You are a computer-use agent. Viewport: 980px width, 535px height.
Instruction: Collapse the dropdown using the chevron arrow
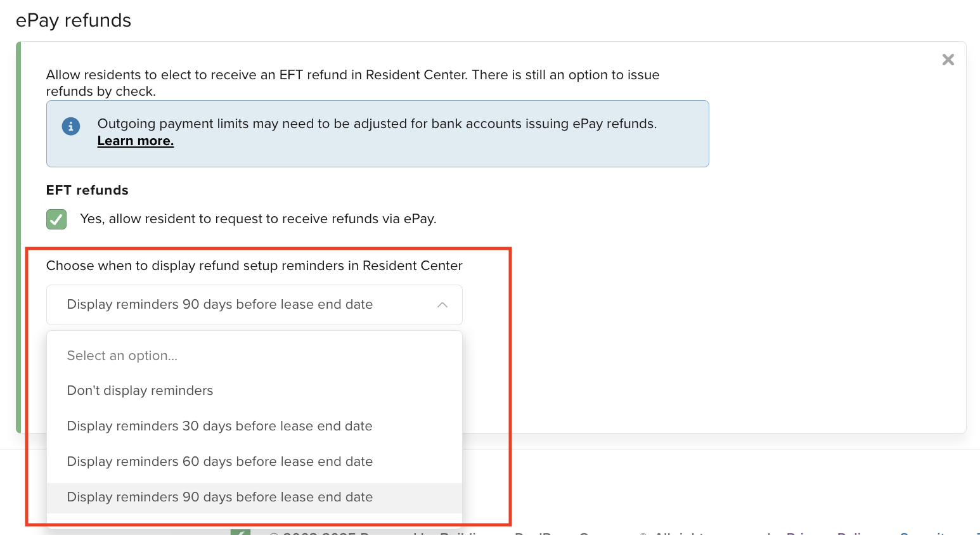[442, 305]
